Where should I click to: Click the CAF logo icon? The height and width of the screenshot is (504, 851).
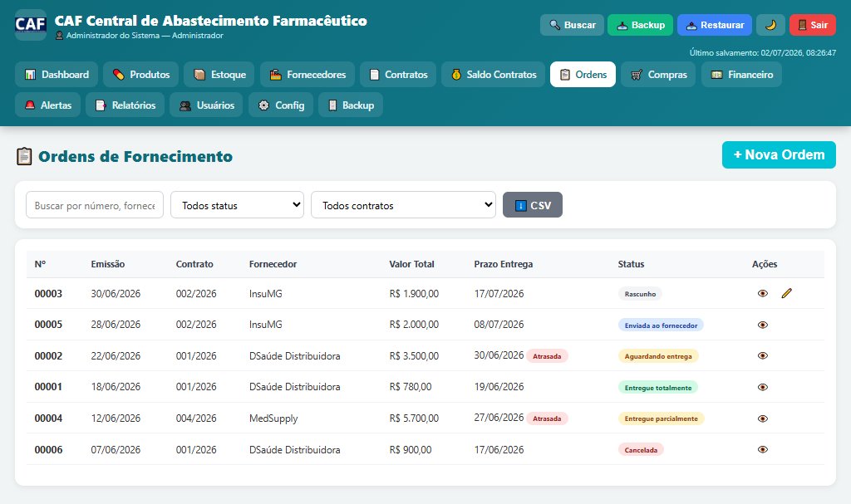[x=31, y=25]
